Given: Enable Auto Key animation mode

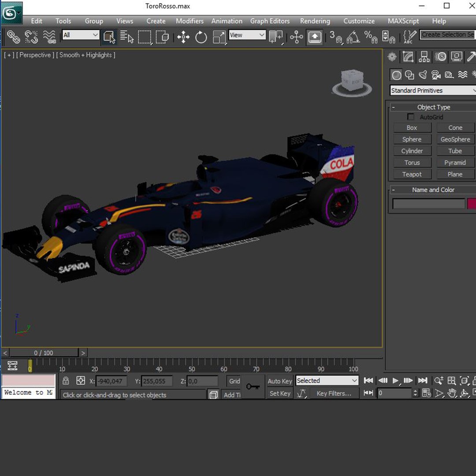Looking at the screenshot, I should pyautogui.click(x=280, y=381).
